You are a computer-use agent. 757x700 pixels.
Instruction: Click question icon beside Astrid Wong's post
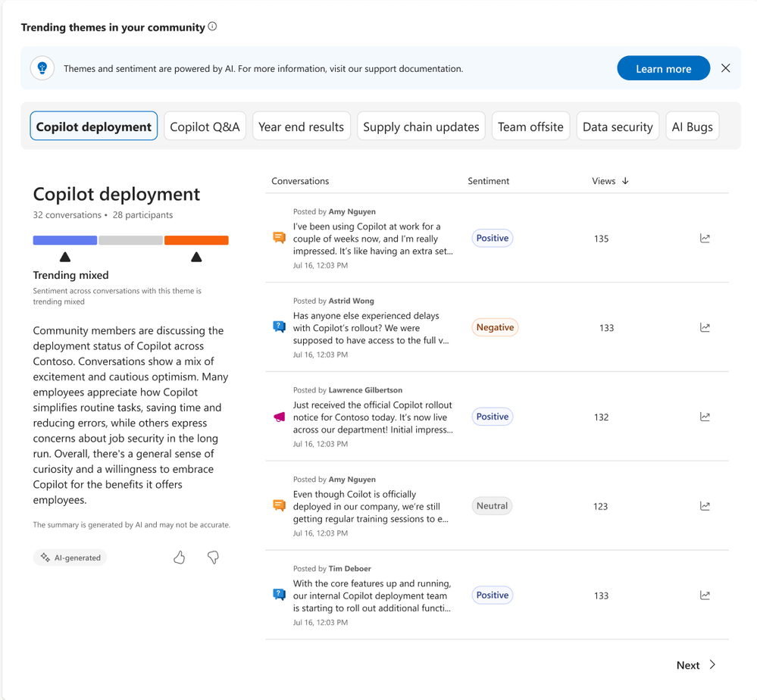click(x=279, y=327)
